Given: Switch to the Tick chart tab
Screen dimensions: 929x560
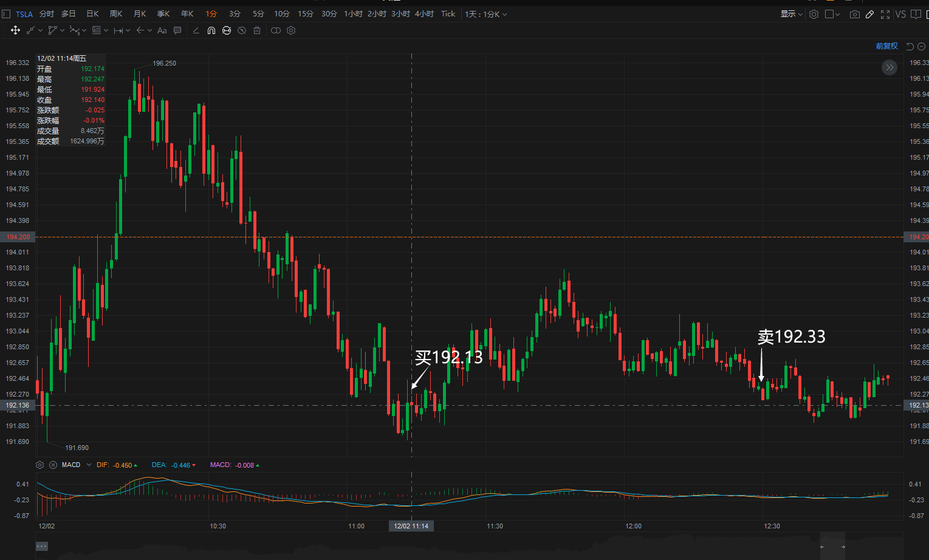Looking at the screenshot, I should tap(448, 14).
